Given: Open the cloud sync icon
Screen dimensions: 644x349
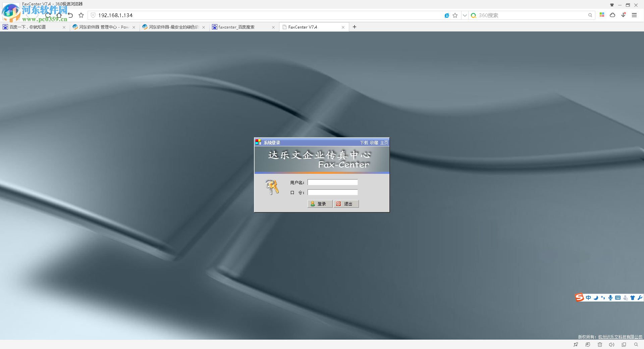Looking at the screenshot, I should (x=612, y=15).
